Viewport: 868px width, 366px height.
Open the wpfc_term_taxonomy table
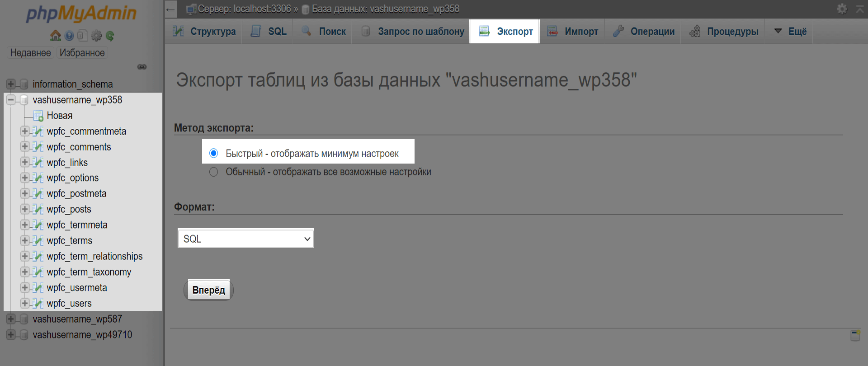[89, 272]
